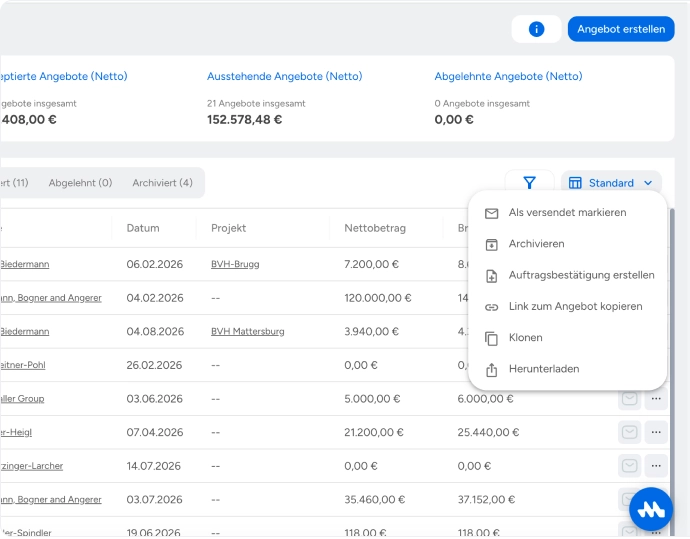
Task: Click the envelope icon in the 14.07.2026 row
Action: pos(629,466)
